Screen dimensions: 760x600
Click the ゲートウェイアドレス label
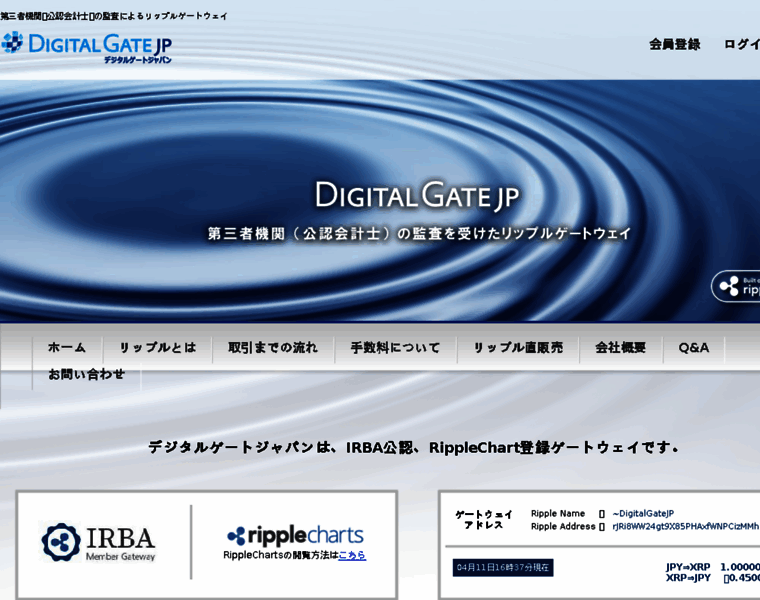pos(483,520)
